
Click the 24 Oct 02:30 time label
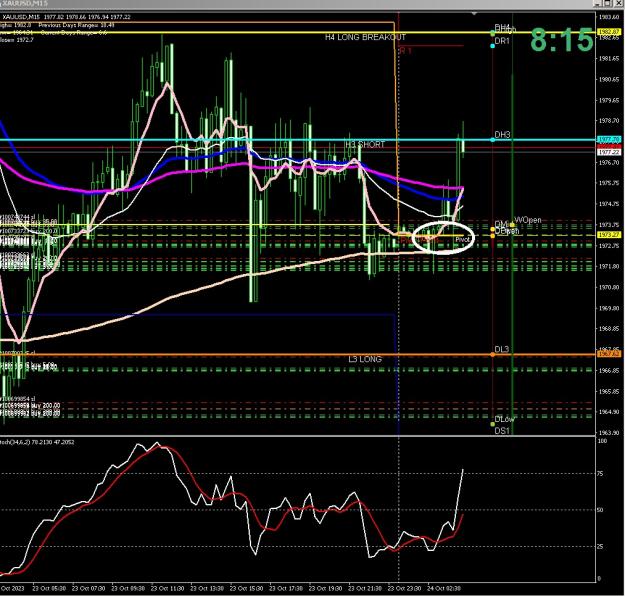coord(444,588)
